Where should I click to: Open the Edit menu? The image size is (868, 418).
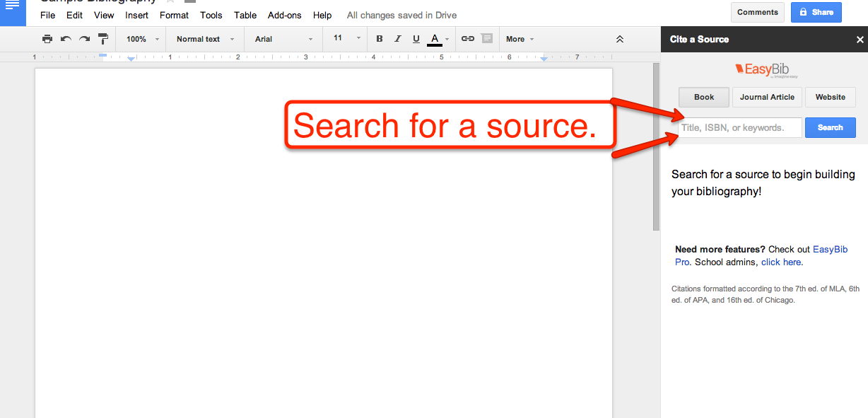74,15
